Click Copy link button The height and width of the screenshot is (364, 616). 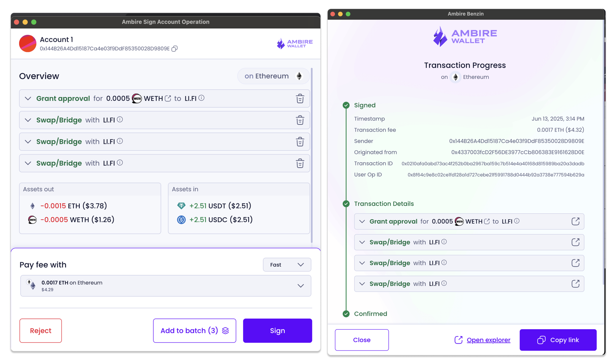(x=558, y=340)
